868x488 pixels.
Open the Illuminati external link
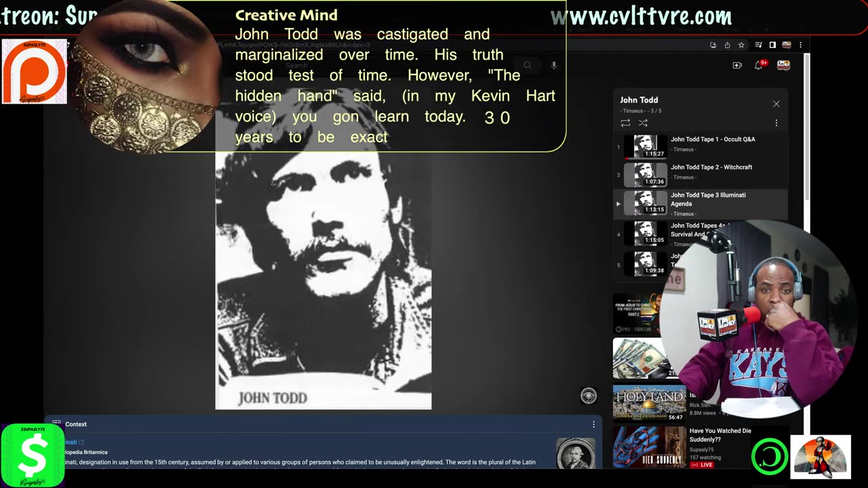(81, 443)
